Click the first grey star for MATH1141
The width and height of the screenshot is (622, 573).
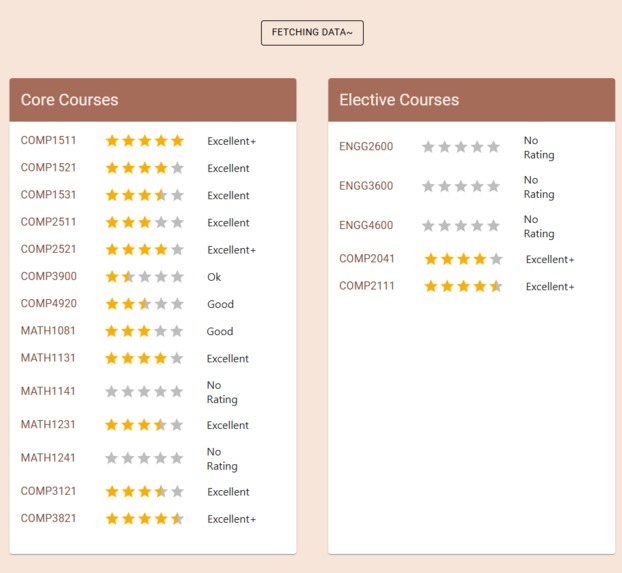[x=111, y=392]
